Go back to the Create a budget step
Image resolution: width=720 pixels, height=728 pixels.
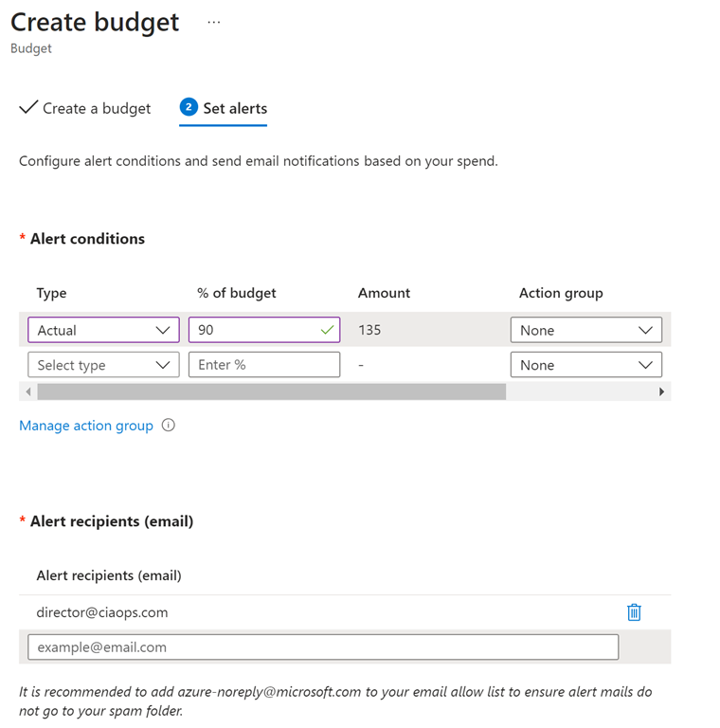[85, 108]
